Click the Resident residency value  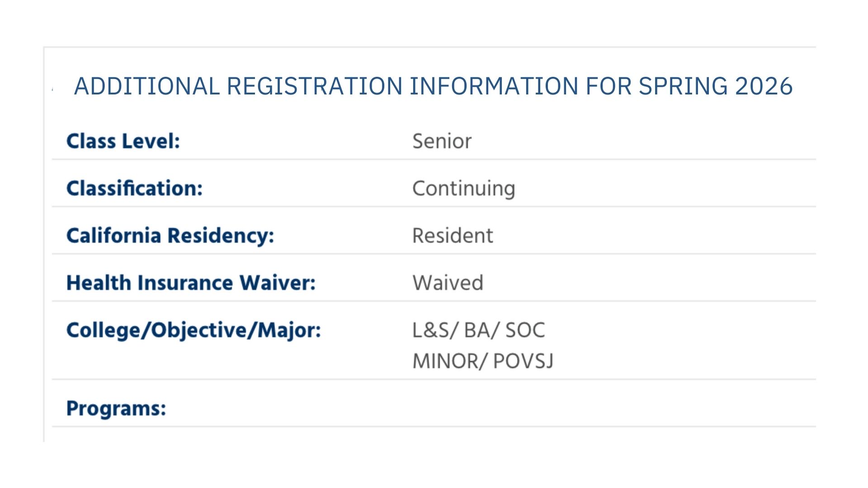[x=453, y=236]
